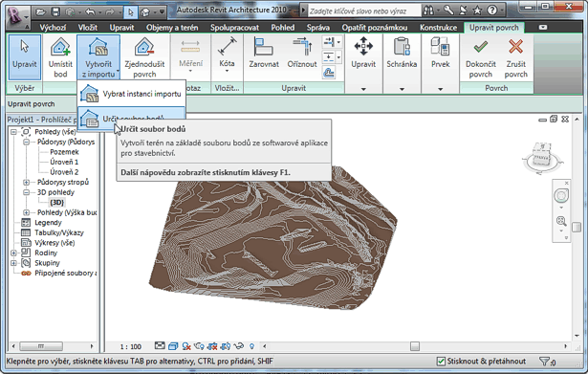Select the Úroveň 1 floor plan
588x374 pixels.
(64, 162)
